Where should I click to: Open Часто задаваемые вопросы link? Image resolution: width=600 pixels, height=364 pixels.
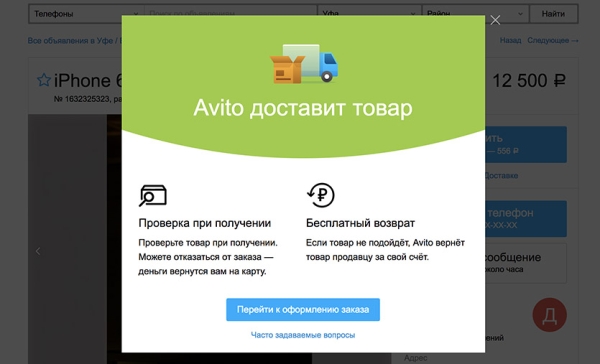coord(303,335)
